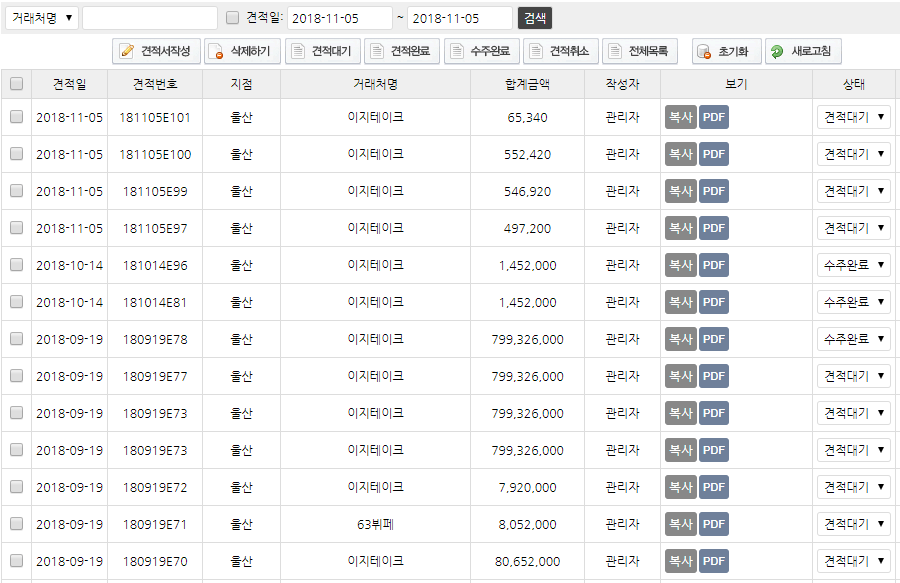
Task: Open status dropdown for 180919E71
Action: point(854,524)
